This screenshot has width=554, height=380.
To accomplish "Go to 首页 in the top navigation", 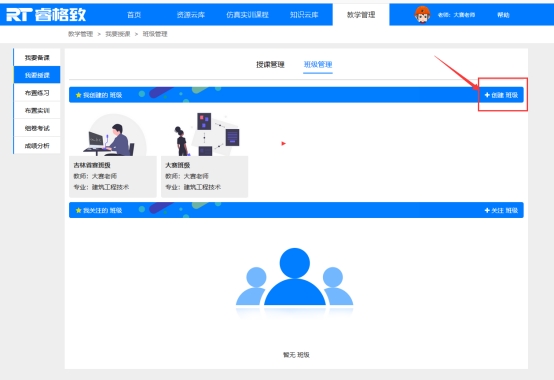I will 134,15.
